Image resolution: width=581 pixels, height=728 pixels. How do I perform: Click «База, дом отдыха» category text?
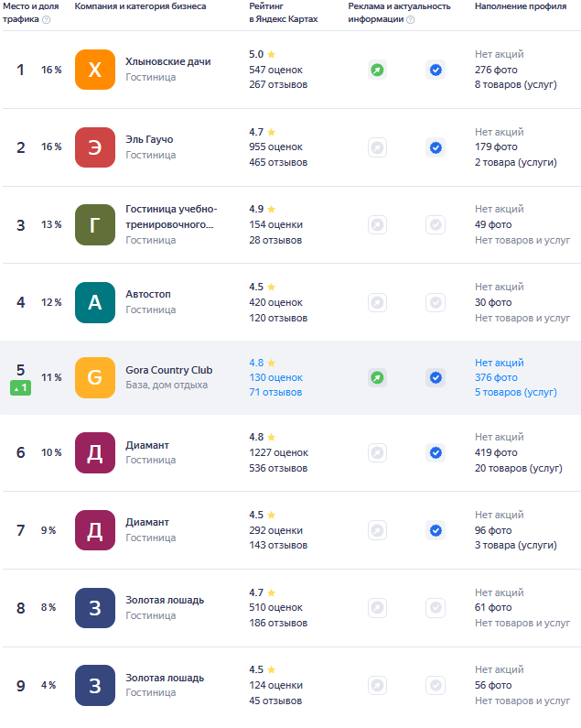[x=167, y=385]
